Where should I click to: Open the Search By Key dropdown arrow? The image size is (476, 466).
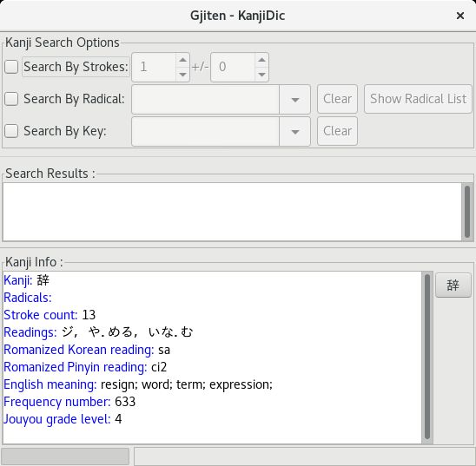click(295, 132)
